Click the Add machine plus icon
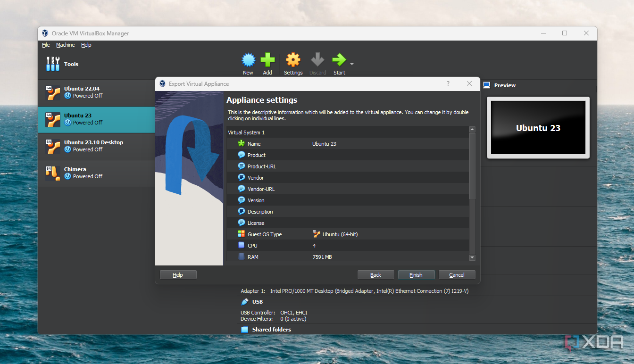634x364 pixels. (267, 60)
